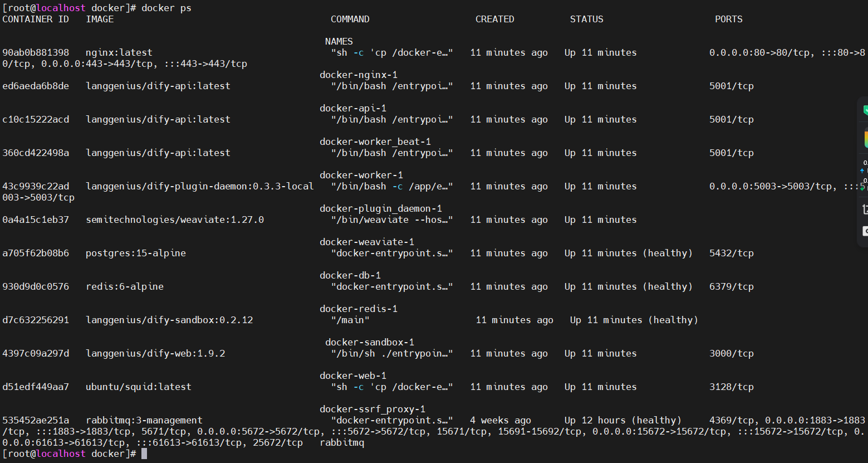Viewport: 868px width, 463px height.
Task: Click the rabbitmq:3-management image name
Action: point(144,420)
